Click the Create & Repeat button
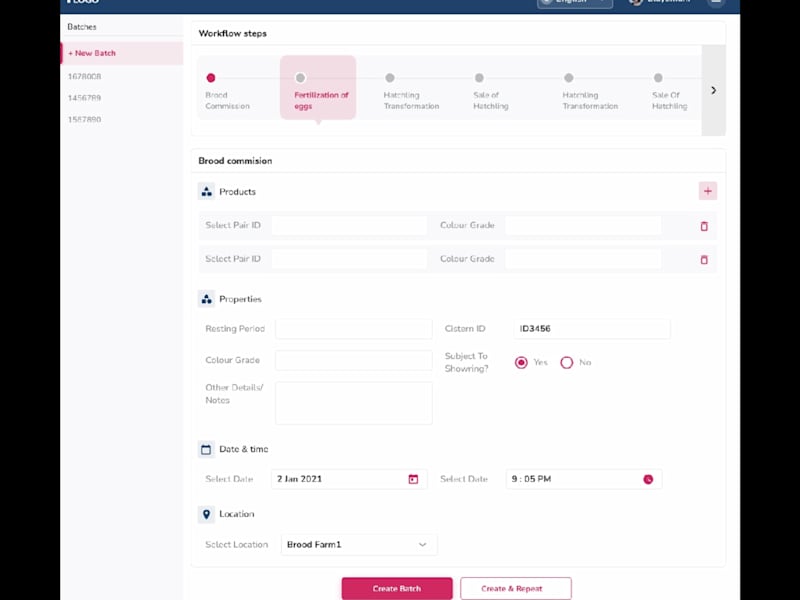 pos(515,588)
